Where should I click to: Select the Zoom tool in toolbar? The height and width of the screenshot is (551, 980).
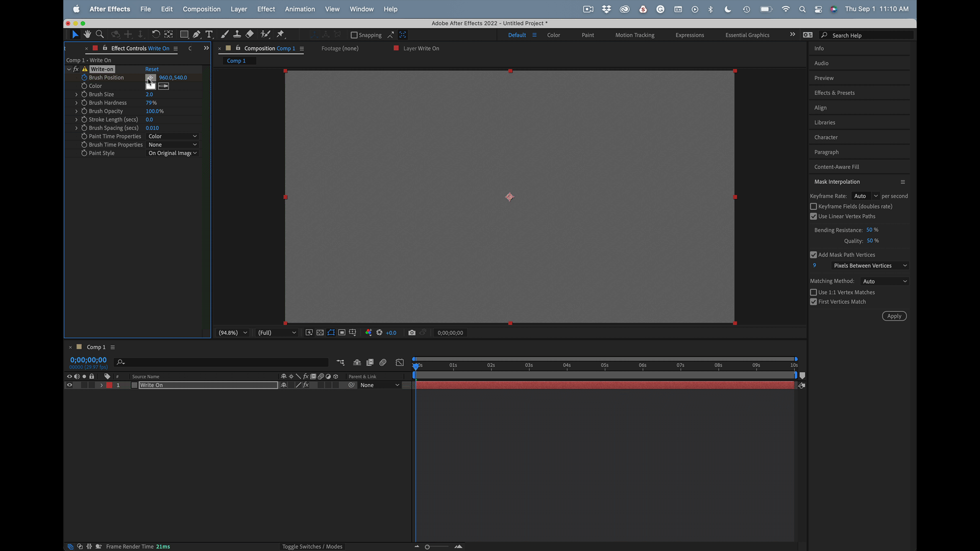(x=100, y=34)
